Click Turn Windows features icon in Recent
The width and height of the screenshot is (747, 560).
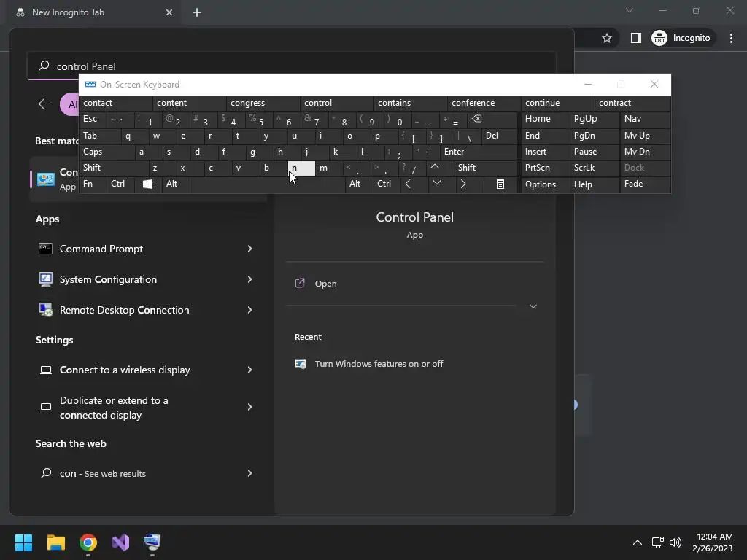301,364
